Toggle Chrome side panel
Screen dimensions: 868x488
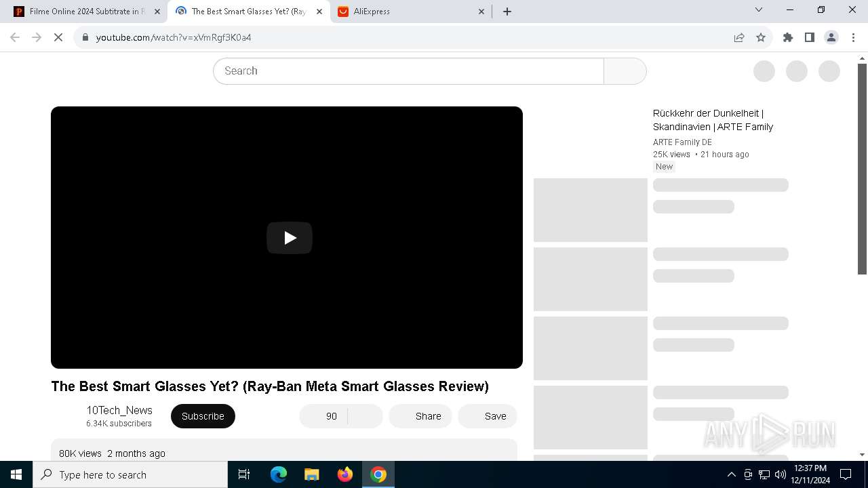point(810,37)
